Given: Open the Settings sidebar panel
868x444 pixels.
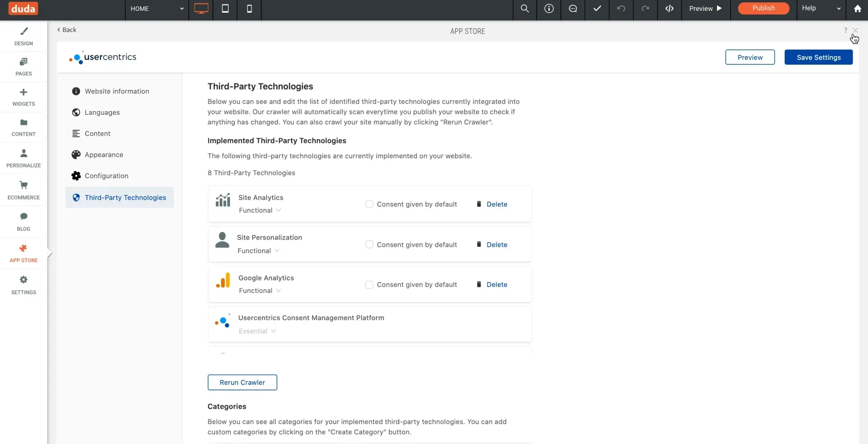Looking at the screenshot, I should pyautogui.click(x=24, y=285).
